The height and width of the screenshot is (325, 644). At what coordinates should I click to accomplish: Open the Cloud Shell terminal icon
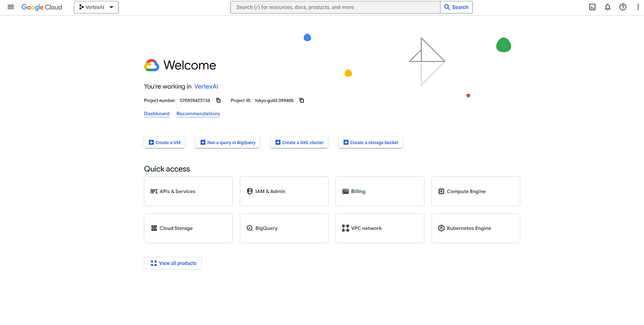click(592, 7)
